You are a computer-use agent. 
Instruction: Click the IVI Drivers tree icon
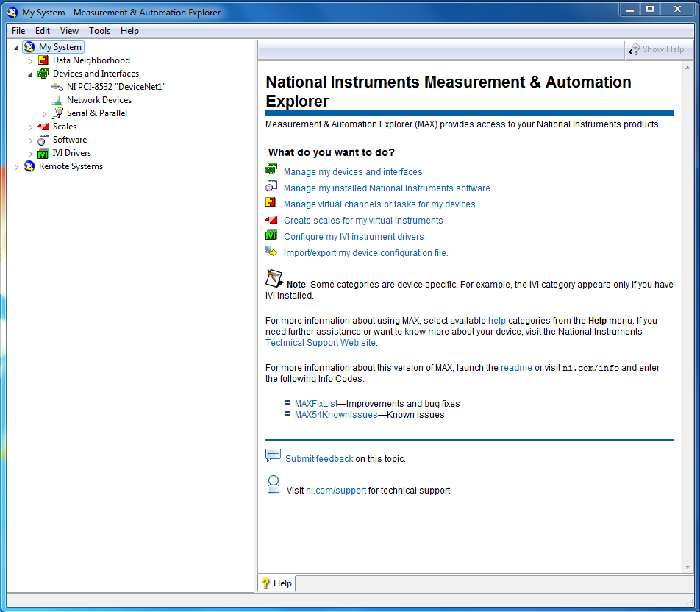click(x=43, y=153)
